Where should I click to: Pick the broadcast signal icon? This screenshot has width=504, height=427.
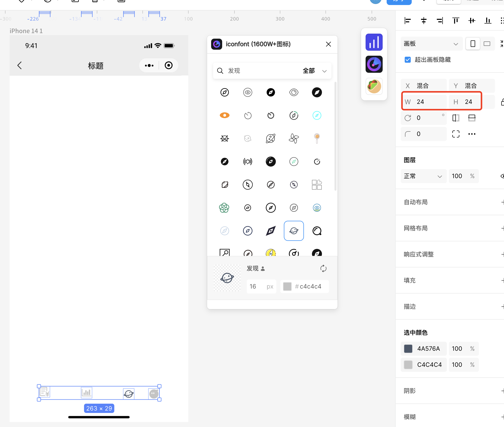(x=248, y=162)
